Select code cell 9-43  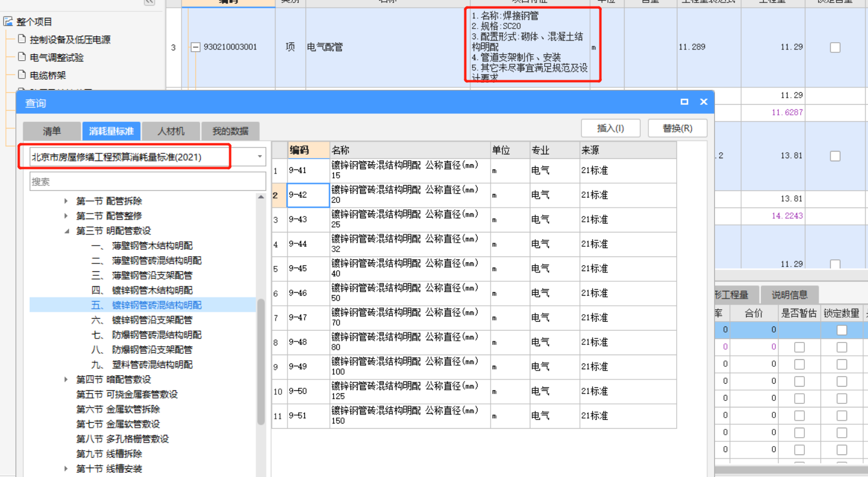click(308, 219)
